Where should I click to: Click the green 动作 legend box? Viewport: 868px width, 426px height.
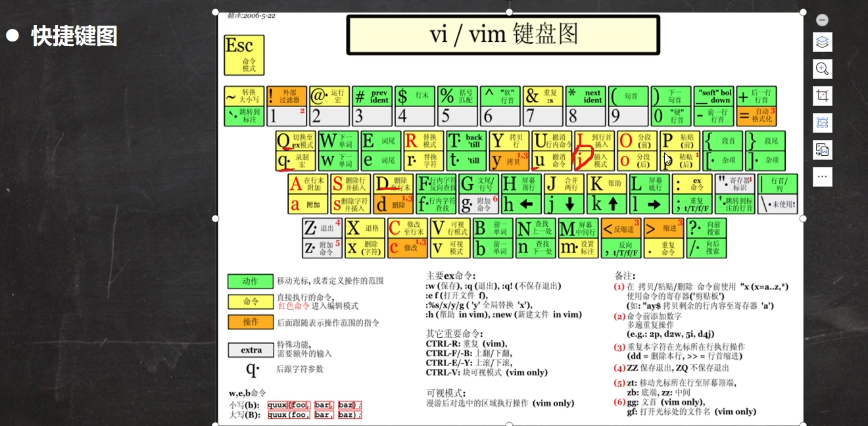tap(250, 281)
